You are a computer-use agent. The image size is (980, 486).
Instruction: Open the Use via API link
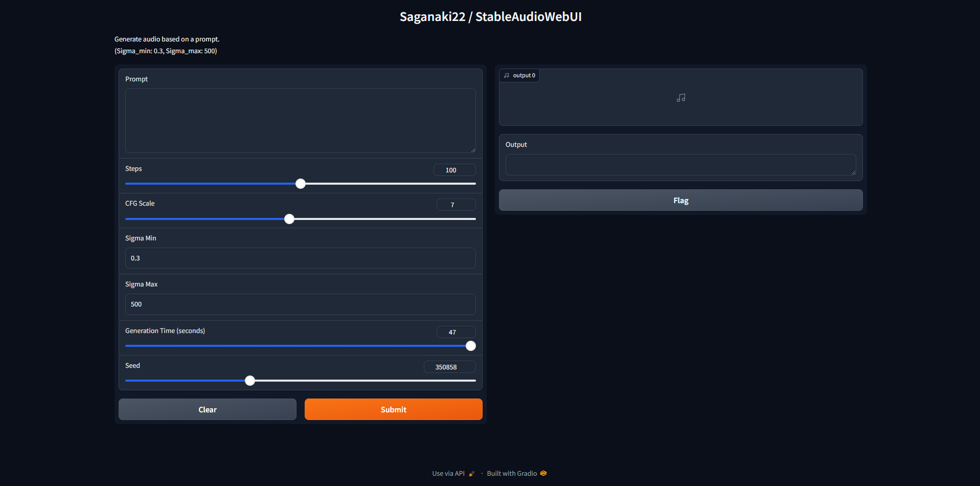[448, 474]
